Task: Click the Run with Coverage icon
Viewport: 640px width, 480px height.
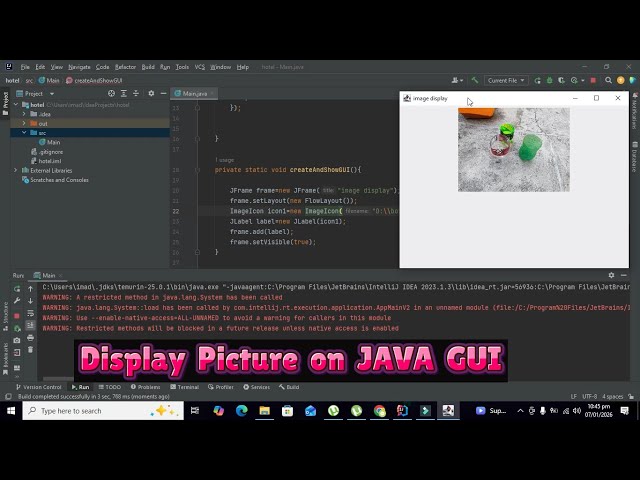Action: 561,80
